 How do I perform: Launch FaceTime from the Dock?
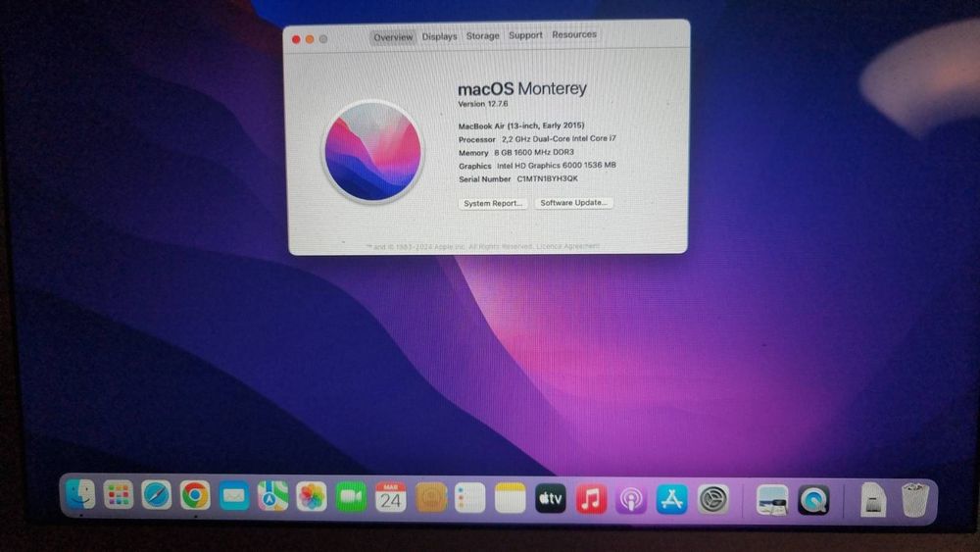[x=351, y=497]
